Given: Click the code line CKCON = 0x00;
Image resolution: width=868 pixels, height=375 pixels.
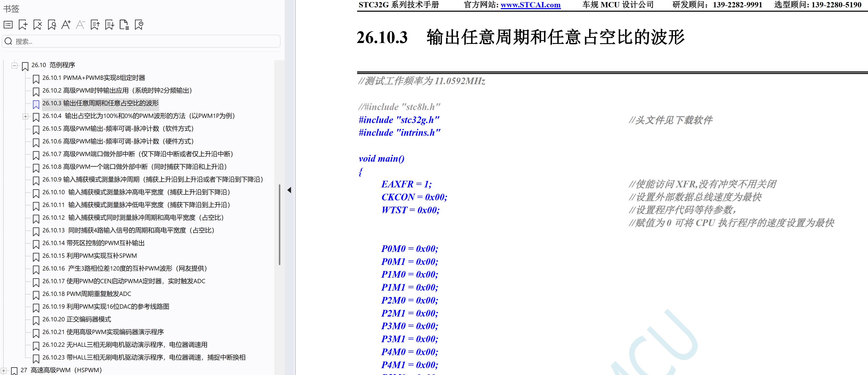Looking at the screenshot, I should click(414, 197).
